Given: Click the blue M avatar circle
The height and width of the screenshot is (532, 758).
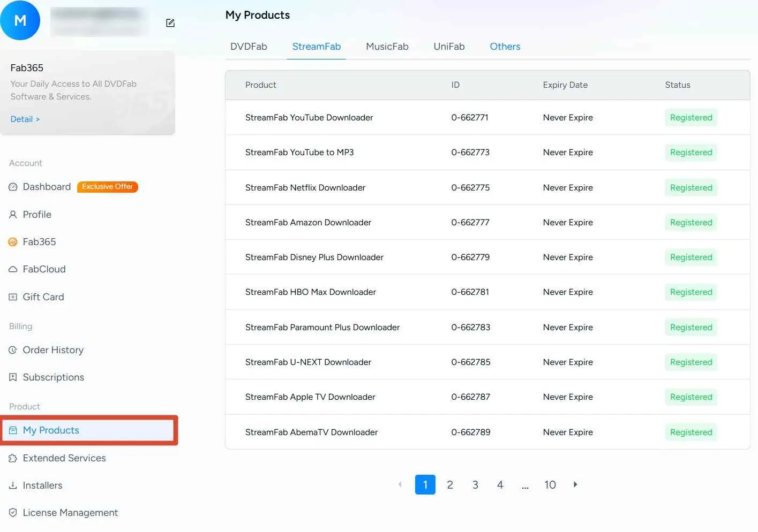Looking at the screenshot, I should [20, 20].
